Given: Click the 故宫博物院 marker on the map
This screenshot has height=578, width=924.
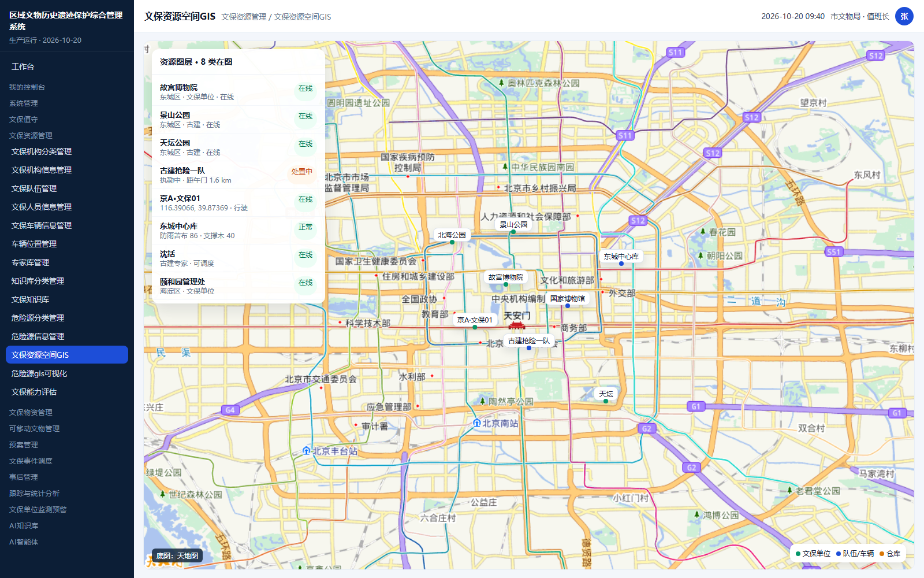Looking at the screenshot, I should click(x=506, y=284).
